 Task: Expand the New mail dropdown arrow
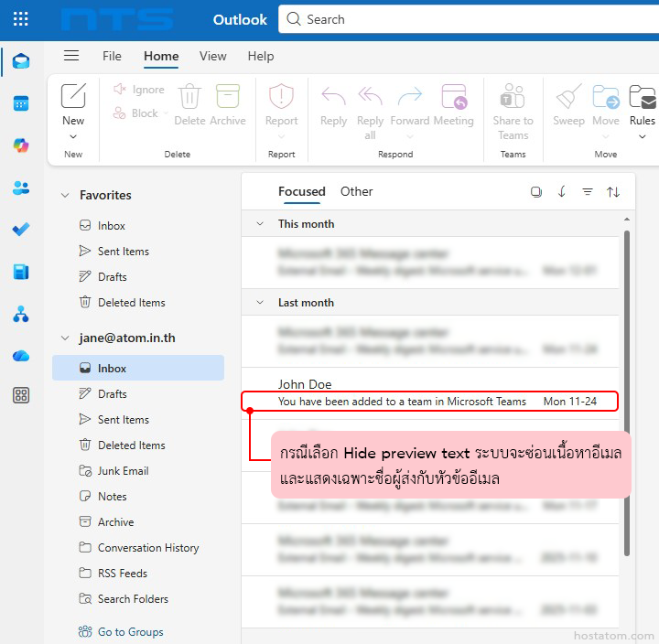(73, 136)
